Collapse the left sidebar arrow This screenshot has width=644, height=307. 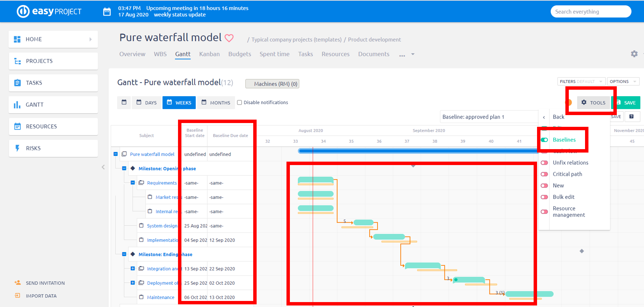coord(103,167)
